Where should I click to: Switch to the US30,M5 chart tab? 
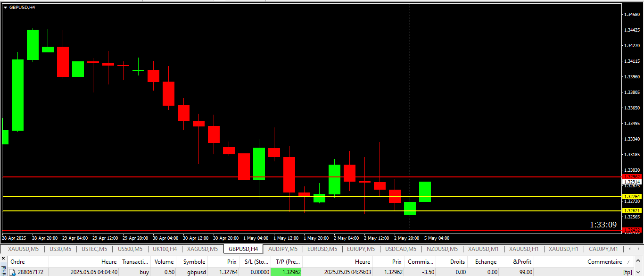tap(60, 249)
